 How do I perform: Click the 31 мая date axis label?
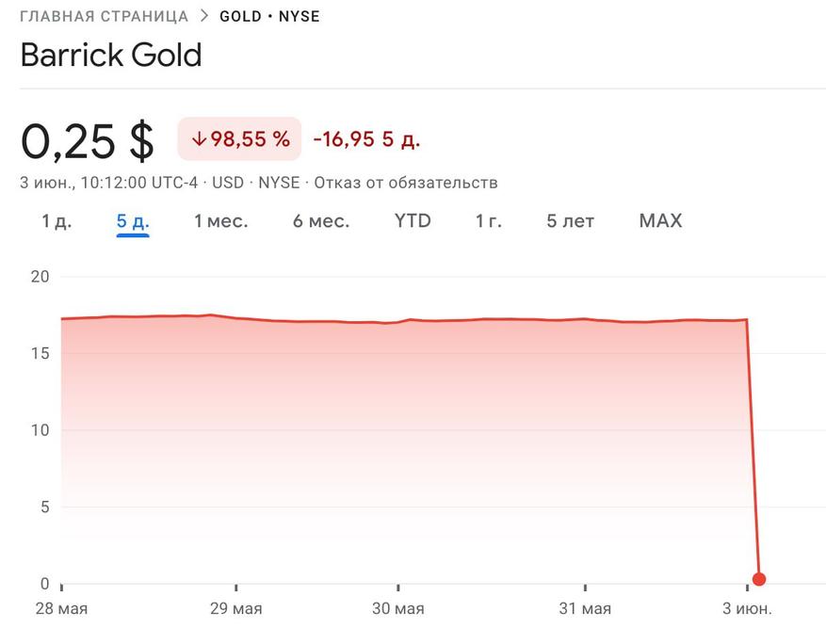585,608
